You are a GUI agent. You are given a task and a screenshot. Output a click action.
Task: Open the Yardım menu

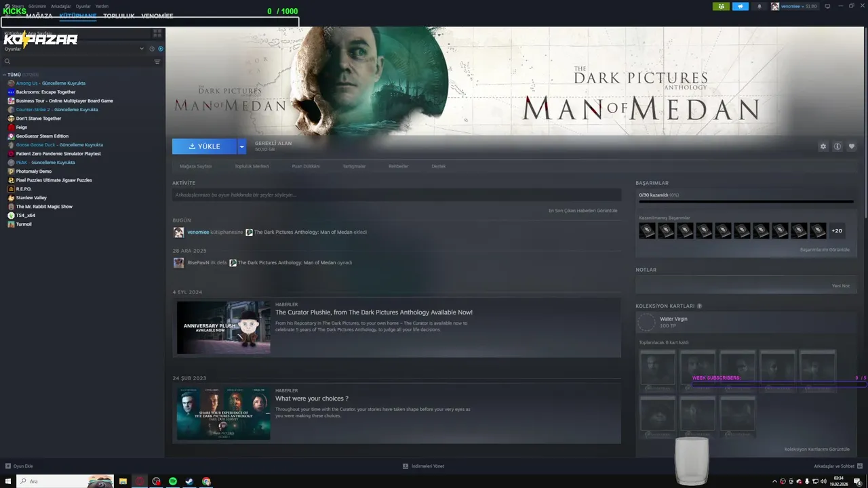(x=102, y=6)
